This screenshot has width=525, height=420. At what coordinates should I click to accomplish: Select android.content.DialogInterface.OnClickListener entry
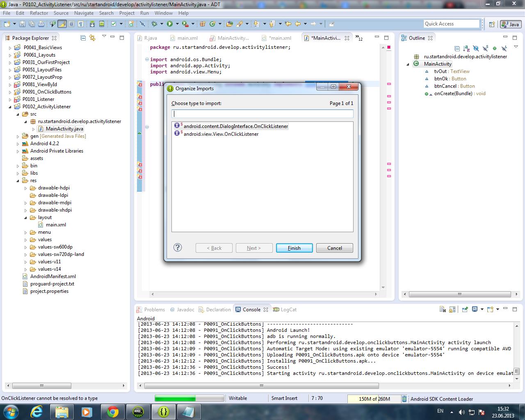coord(231,126)
